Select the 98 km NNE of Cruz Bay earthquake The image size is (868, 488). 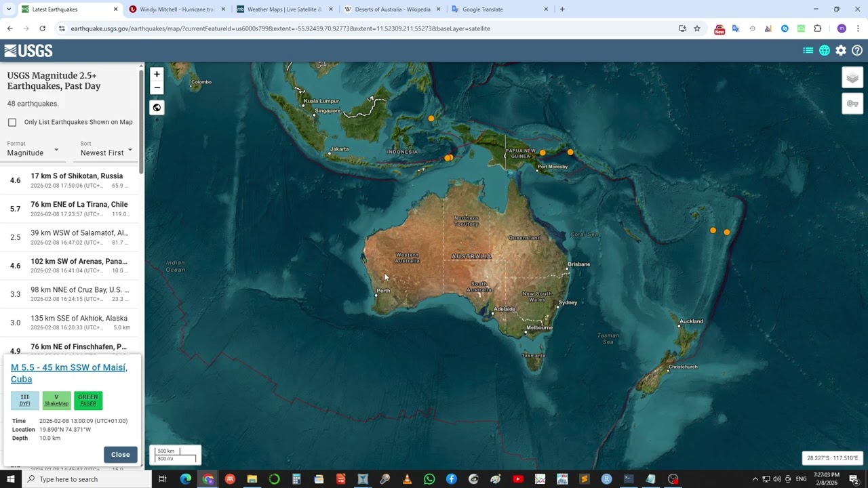tap(68, 294)
